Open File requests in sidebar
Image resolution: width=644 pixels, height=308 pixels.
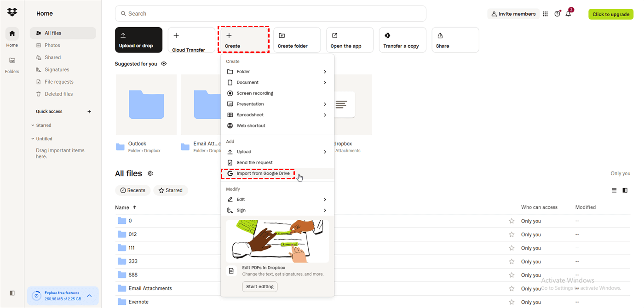(63, 82)
